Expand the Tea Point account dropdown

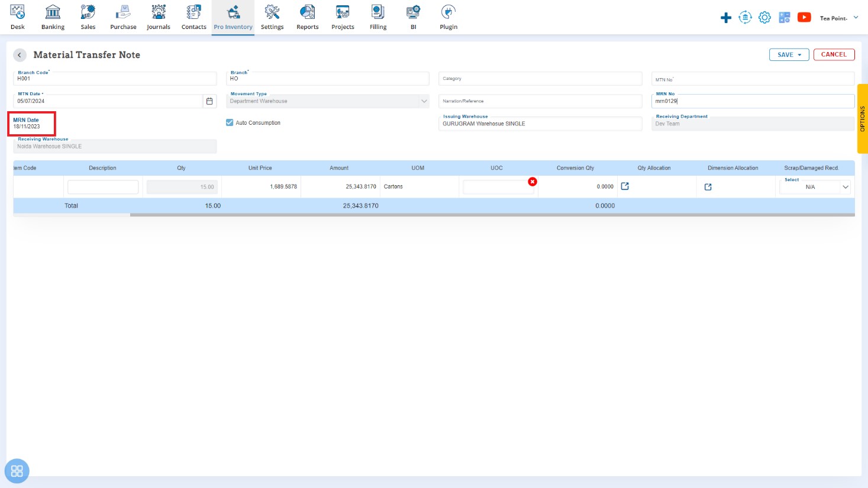pos(838,18)
